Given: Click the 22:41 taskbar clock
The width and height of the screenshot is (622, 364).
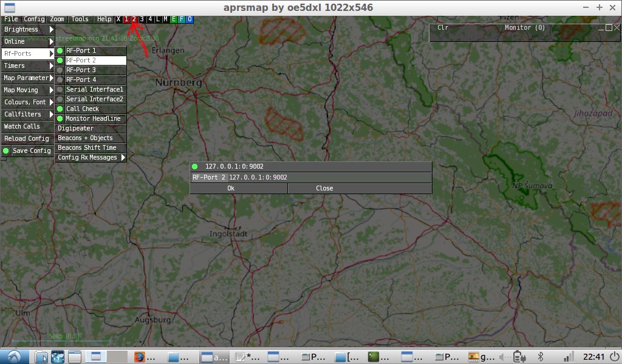Looking at the screenshot, I should (593, 357).
